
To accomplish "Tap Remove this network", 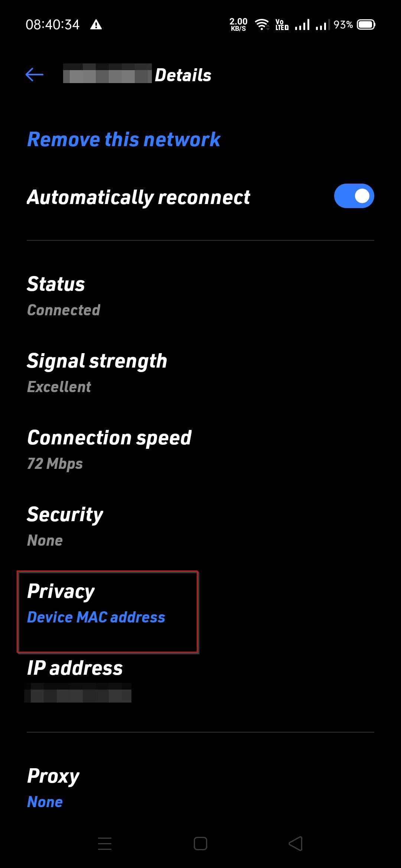I will (123, 139).
